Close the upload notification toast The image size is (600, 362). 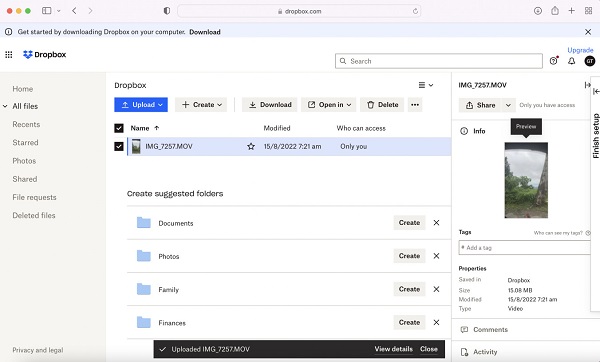[x=429, y=349]
